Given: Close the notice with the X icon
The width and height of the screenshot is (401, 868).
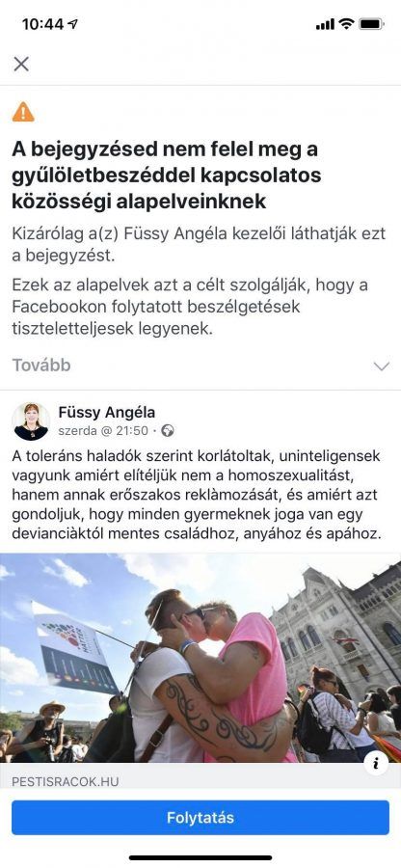Looking at the screenshot, I should tap(21, 64).
